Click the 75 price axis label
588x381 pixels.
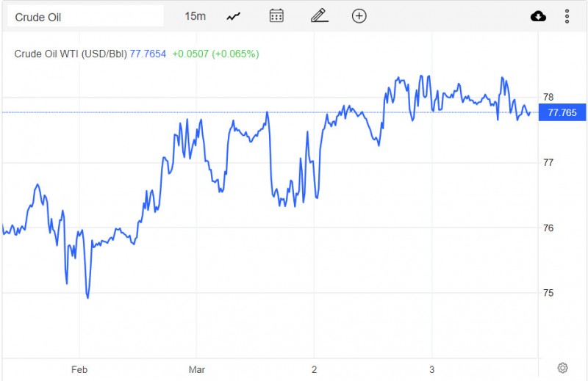tap(548, 293)
